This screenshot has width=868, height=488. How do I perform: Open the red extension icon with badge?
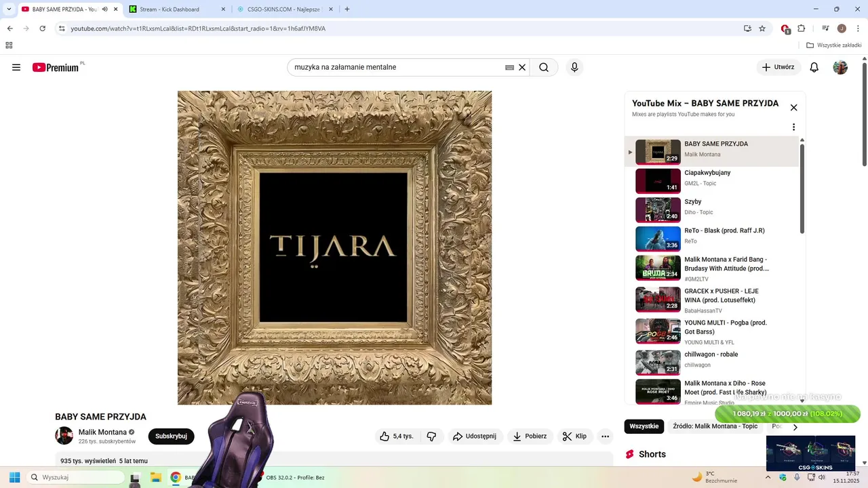pos(785,29)
